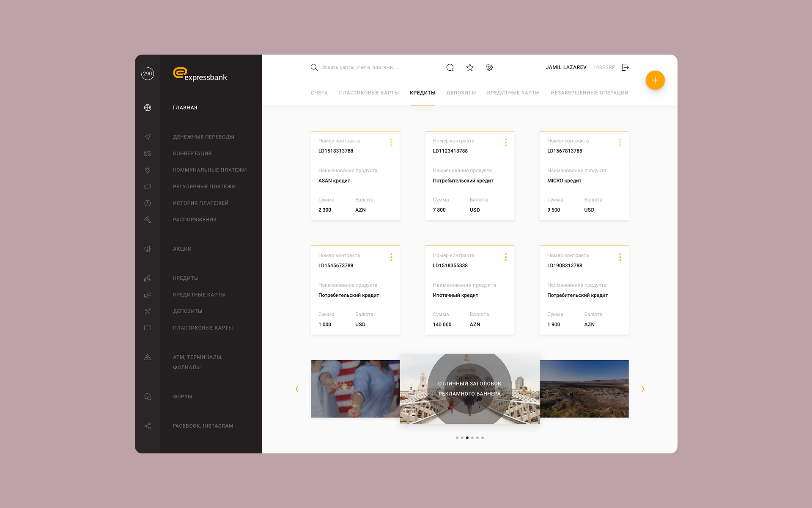
Task: Click the share social networks icon
Action: point(148,426)
